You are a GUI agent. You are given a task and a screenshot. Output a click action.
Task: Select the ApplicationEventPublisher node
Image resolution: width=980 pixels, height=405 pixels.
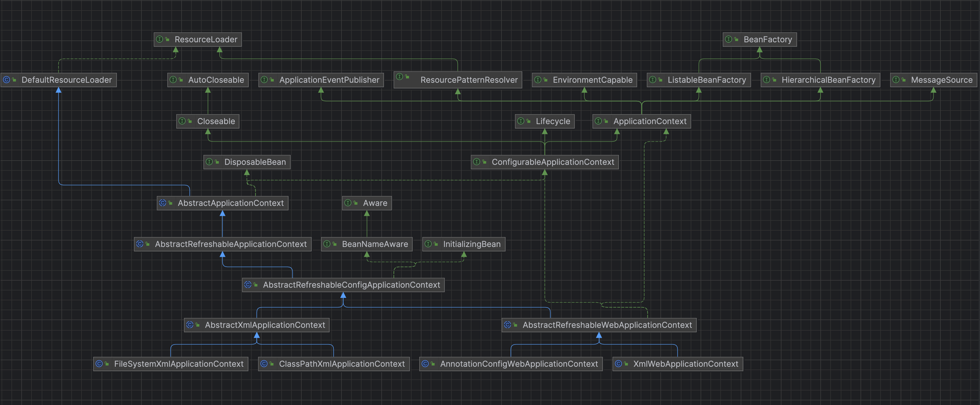pos(329,80)
